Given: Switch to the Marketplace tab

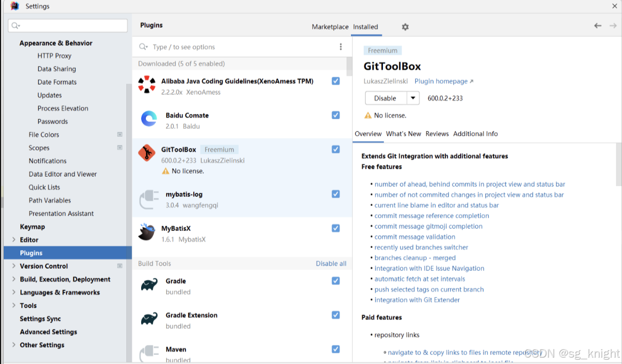Looking at the screenshot, I should tap(330, 27).
